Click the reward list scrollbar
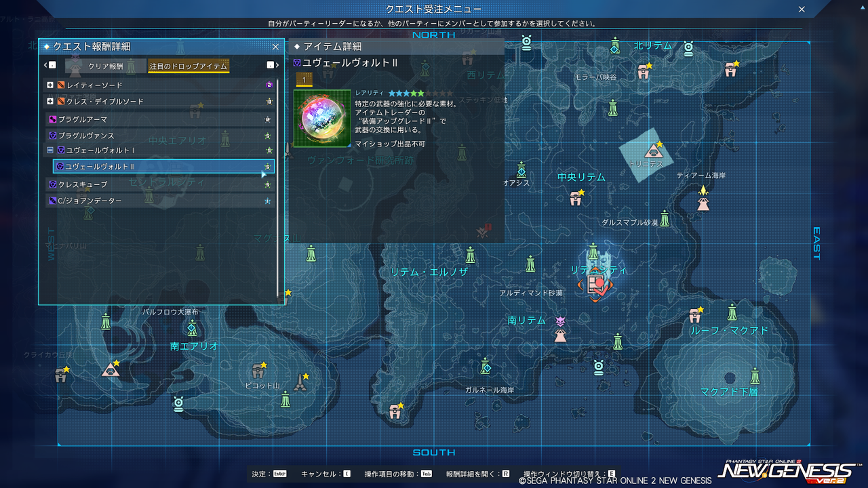Image resolution: width=868 pixels, height=488 pixels. tap(278, 188)
